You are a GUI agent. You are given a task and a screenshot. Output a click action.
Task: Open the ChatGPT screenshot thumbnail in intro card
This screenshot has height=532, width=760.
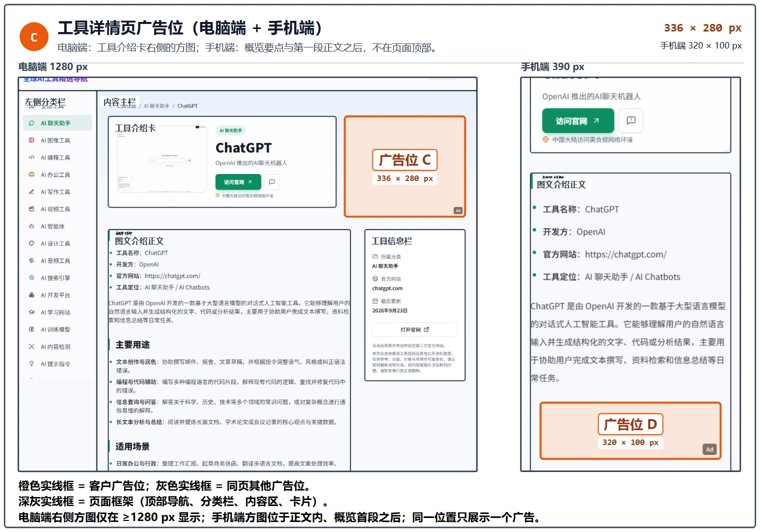coord(162,158)
